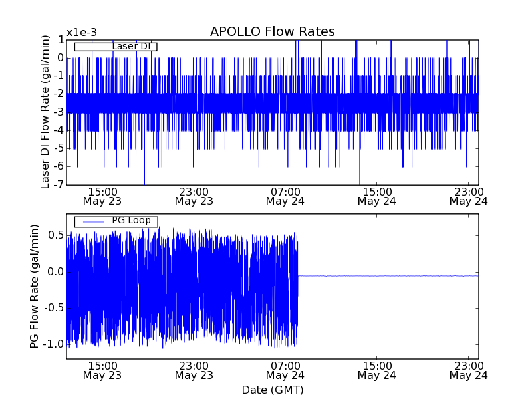
Task: Click the blue line sample in Laser DI legend
Action: (92, 47)
